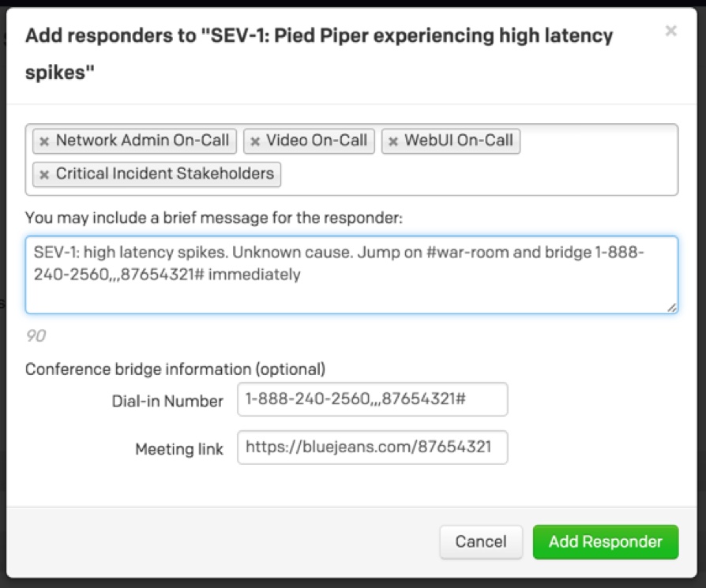Select the Network Admin On-Call tag text
This screenshot has width=706, height=588.
coord(142,141)
